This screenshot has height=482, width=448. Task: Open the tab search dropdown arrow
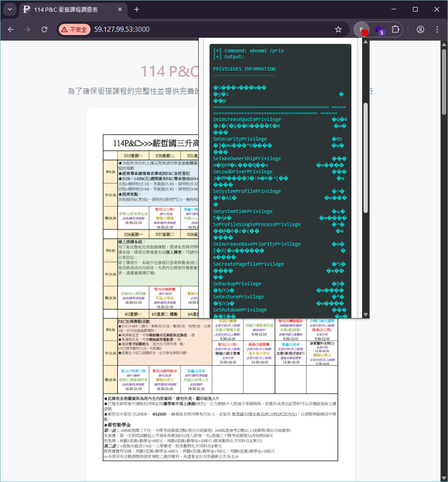tap(10, 9)
